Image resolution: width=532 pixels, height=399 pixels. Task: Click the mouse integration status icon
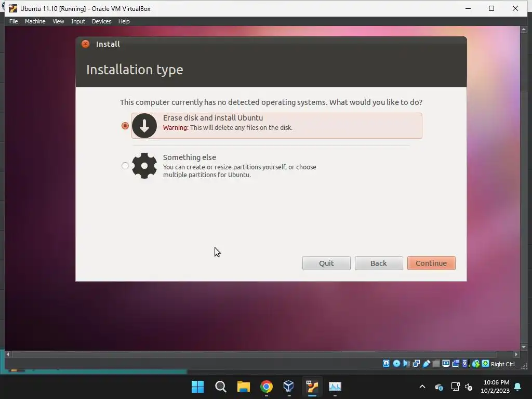pos(476,364)
